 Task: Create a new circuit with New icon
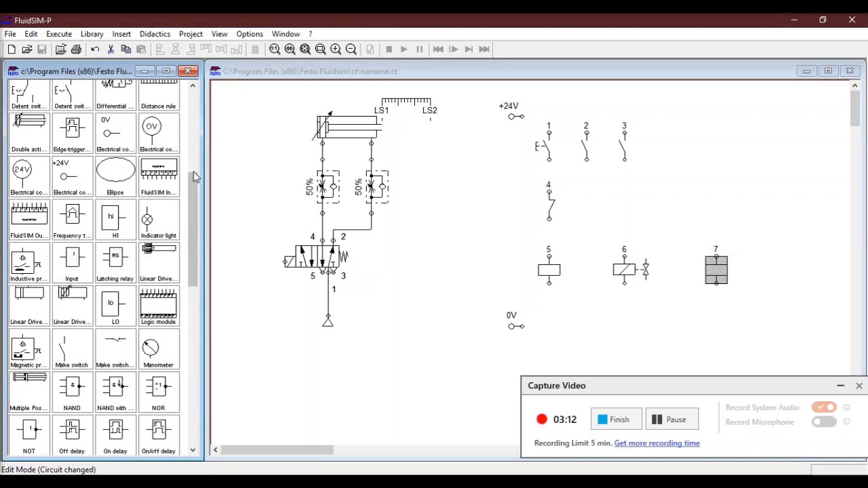12,49
